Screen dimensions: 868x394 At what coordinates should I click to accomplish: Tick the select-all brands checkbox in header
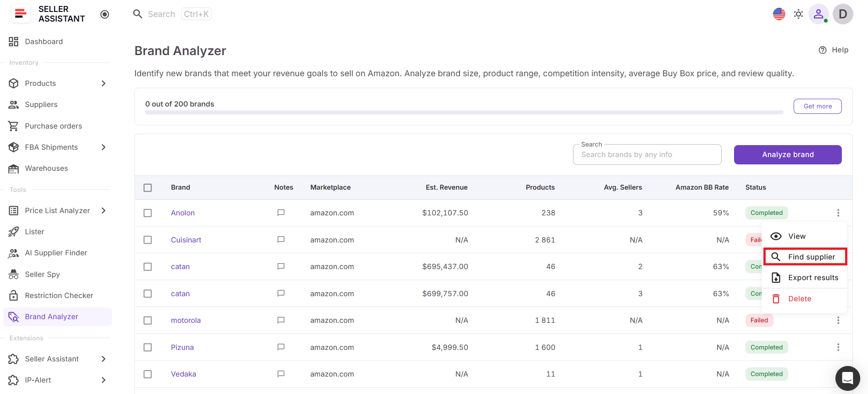(x=148, y=187)
